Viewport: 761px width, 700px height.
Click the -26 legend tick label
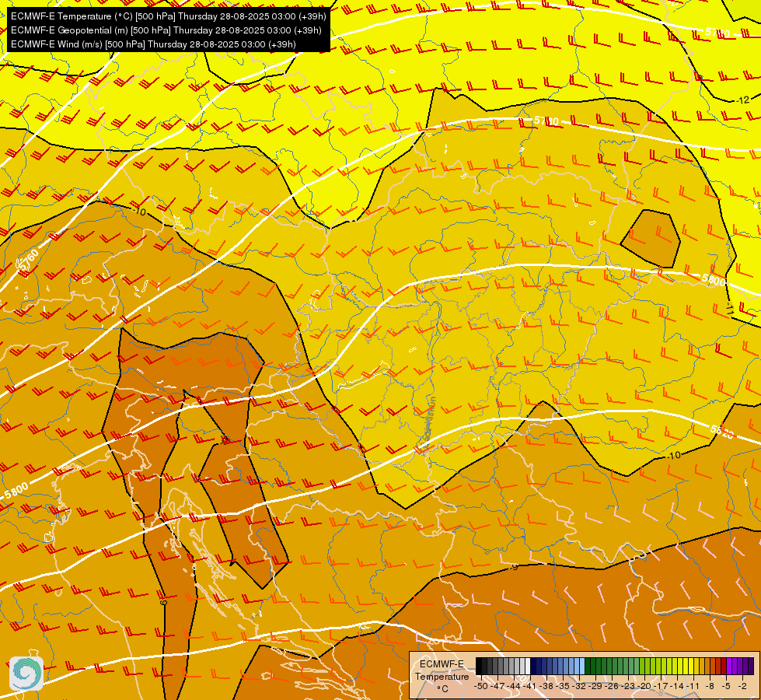[x=612, y=687]
